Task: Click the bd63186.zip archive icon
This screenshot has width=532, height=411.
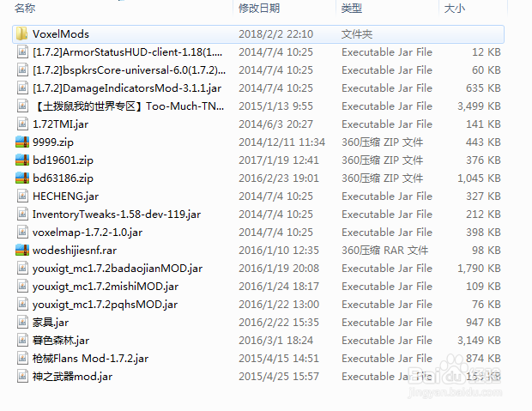Action: [x=22, y=178]
